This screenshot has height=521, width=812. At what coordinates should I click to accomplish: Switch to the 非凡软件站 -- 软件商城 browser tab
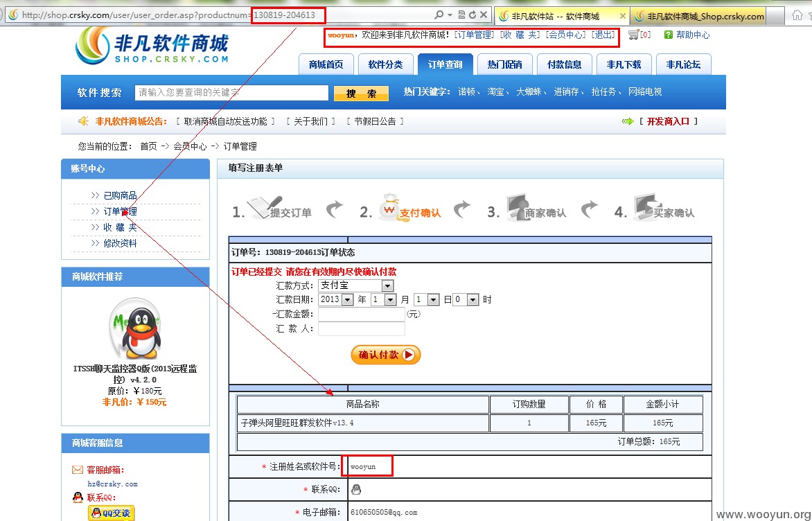pos(562,16)
